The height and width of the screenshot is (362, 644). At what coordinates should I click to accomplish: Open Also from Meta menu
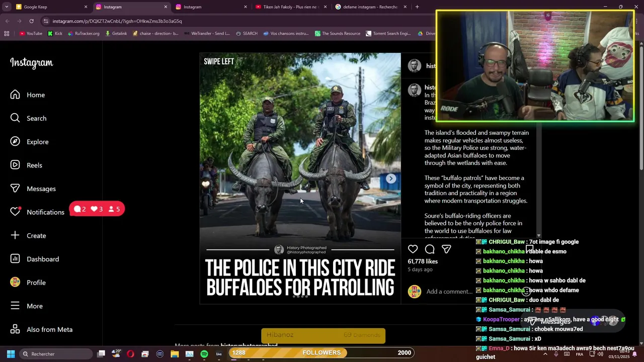(41, 329)
